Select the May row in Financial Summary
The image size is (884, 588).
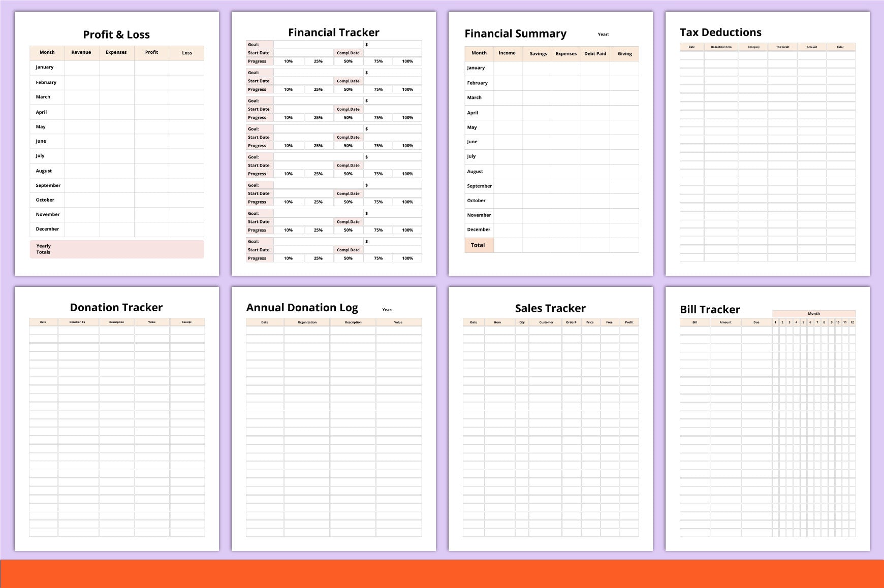(x=552, y=127)
